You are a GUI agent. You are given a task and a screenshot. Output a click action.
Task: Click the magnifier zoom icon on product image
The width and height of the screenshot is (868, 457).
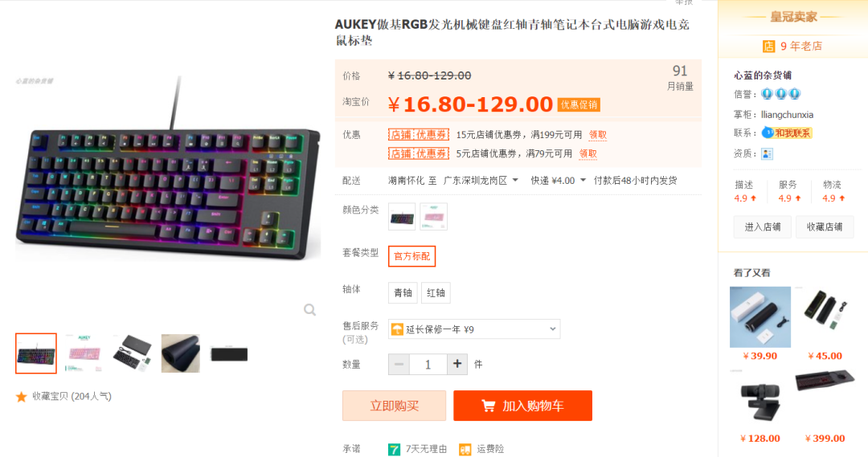(x=310, y=310)
